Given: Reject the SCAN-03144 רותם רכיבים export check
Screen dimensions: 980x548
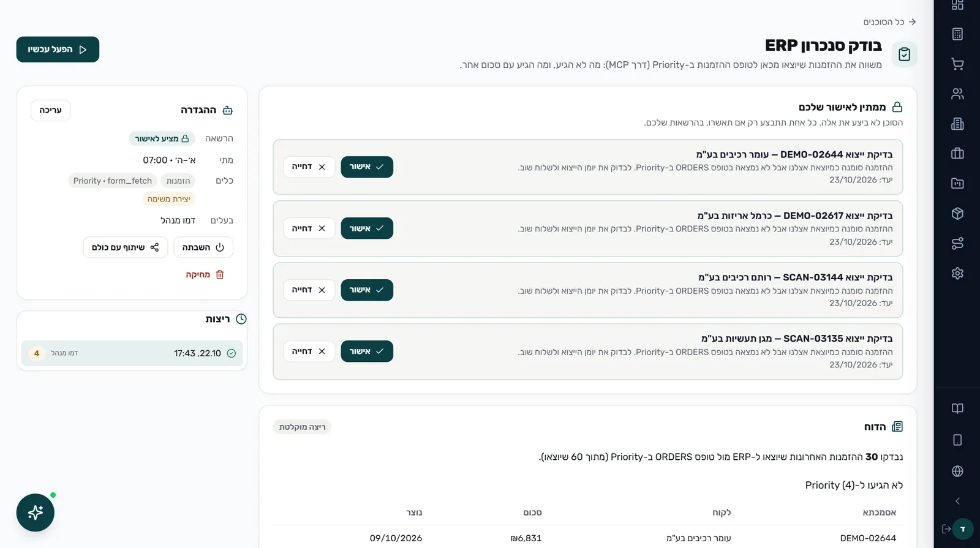Looking at the screenshot, I should coord(309,290).
